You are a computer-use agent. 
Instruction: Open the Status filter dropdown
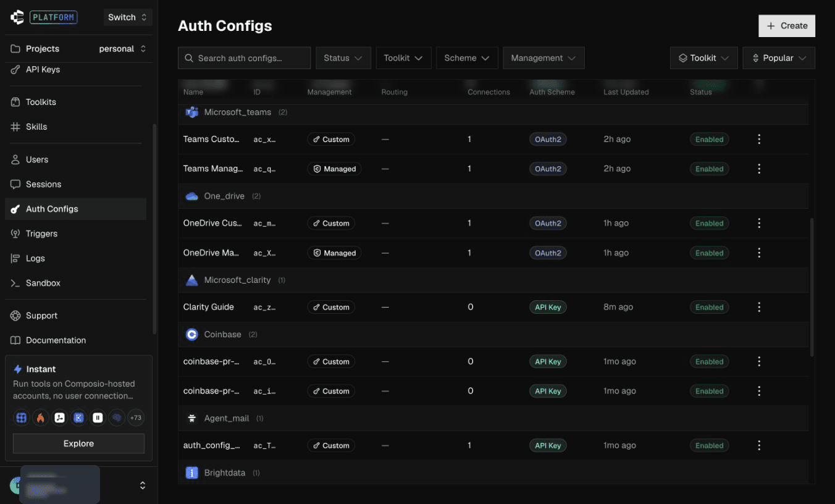pos(343,58)
